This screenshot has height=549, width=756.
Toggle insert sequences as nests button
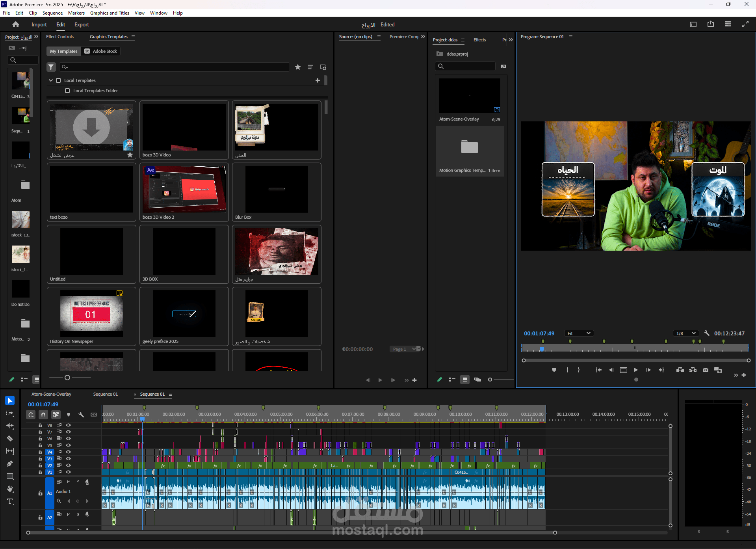coord(31,415)
